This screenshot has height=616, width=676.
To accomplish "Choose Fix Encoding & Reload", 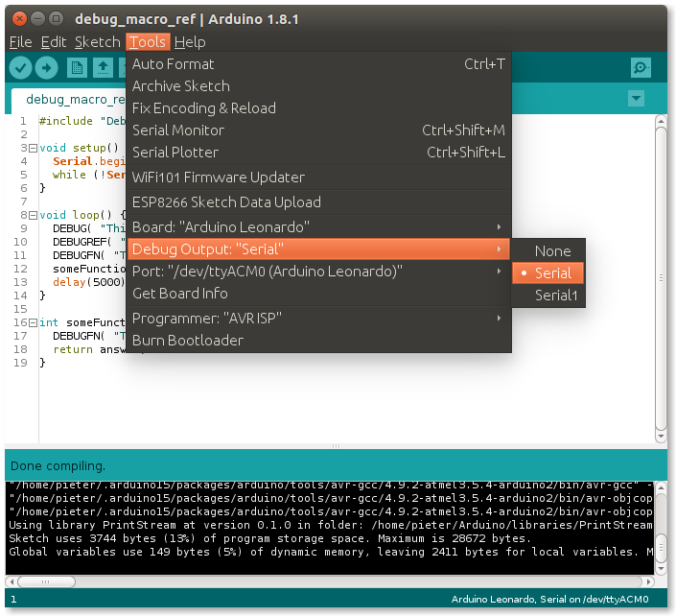I will (318, 108).
